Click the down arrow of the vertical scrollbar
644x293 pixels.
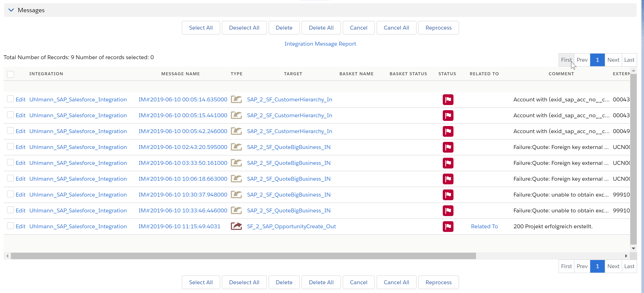click(x=633, y=248)
